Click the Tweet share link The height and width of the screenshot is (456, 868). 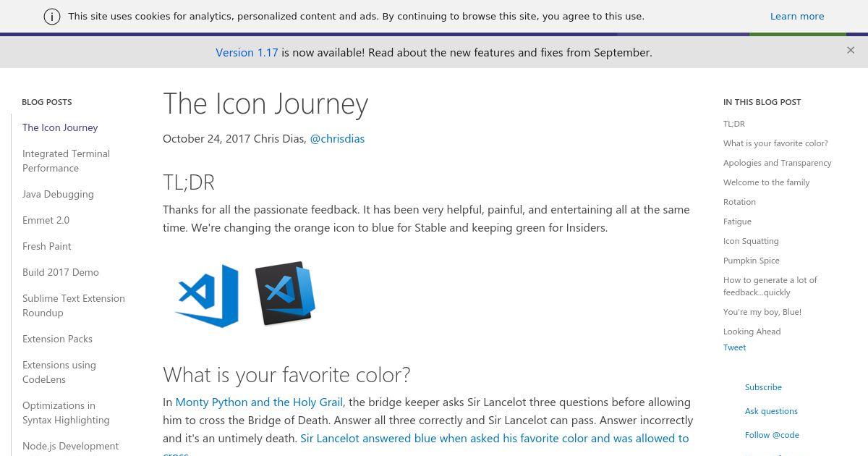[734, 347]
